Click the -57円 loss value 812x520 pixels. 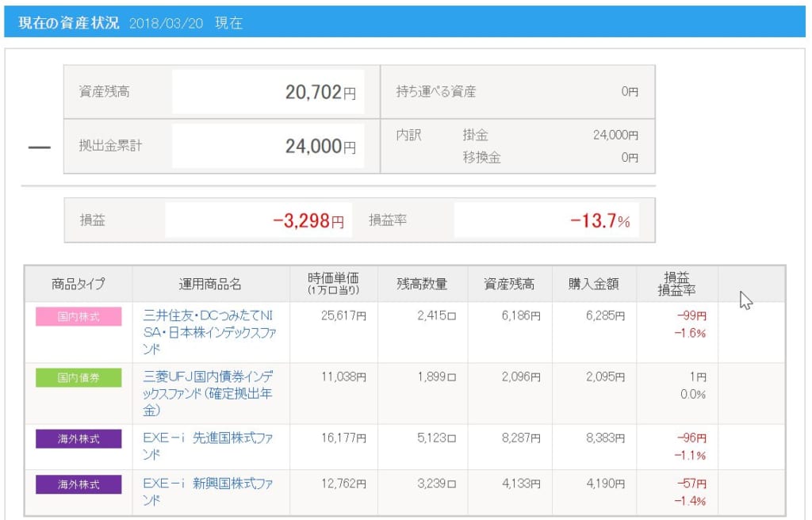691,484
